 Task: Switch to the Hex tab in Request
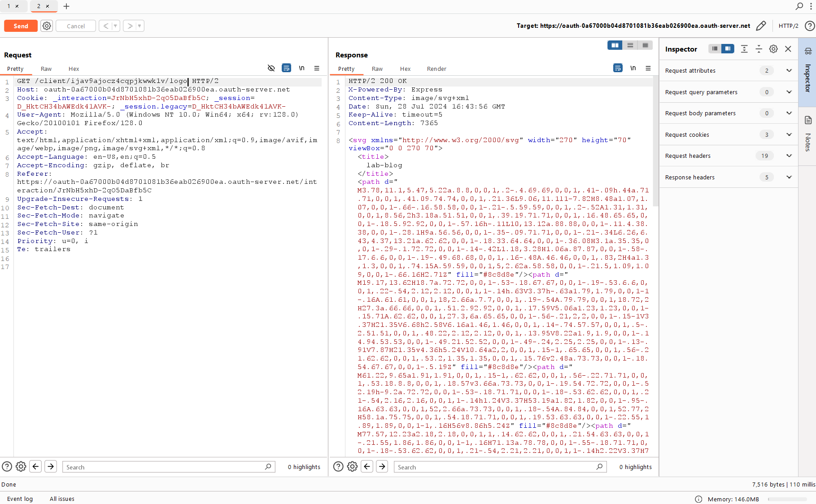(x=74, y=69)
